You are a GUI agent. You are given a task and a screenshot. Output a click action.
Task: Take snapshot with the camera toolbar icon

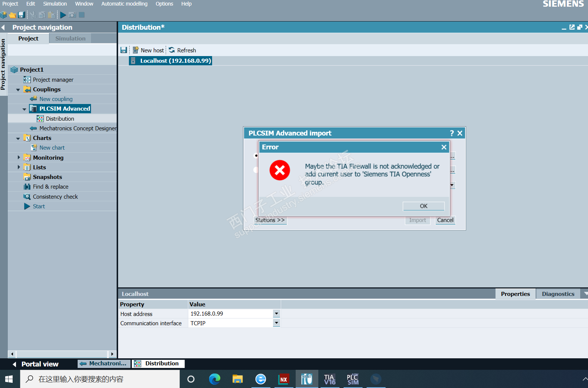click(x=72, y=15)
